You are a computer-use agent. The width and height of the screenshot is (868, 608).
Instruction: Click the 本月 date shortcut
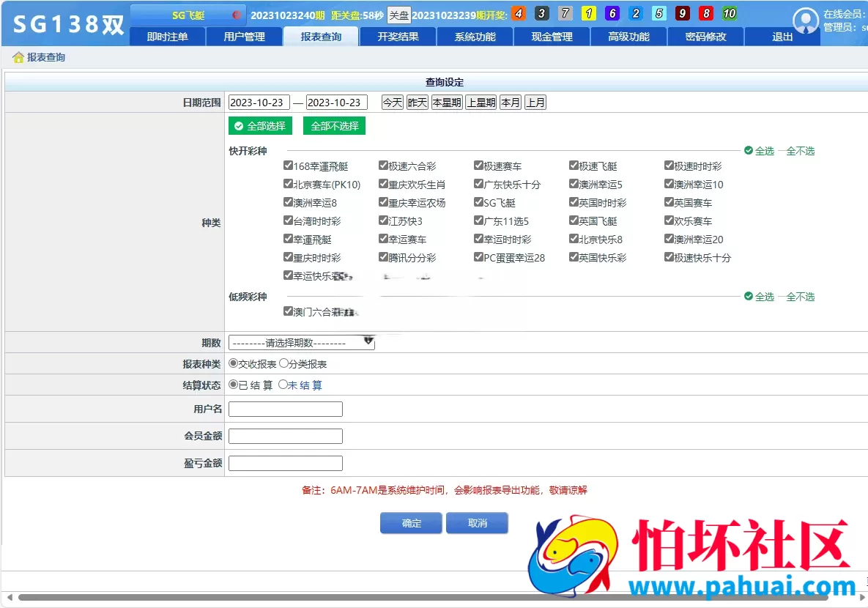[511, 103]
